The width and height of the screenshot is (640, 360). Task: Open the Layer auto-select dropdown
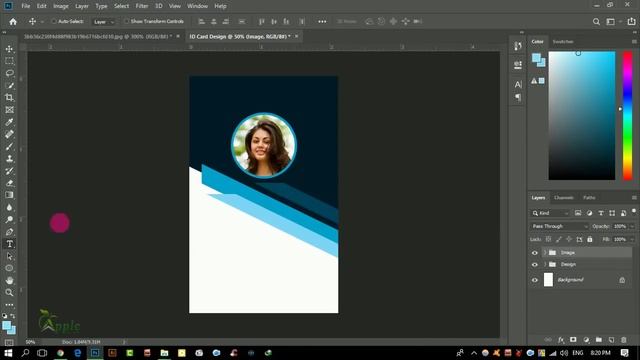pos(104,22)
